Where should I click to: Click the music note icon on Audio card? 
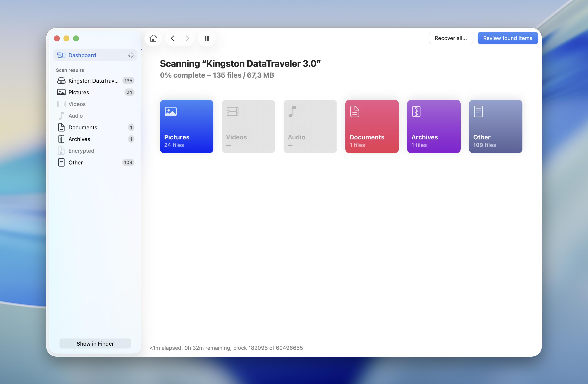tap(292, 111)
